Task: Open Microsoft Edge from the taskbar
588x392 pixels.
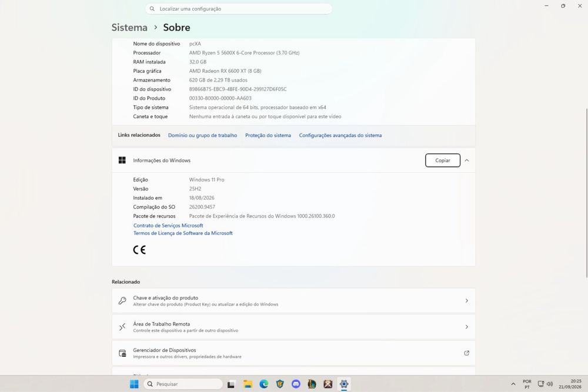Action: tap(263, 384)
